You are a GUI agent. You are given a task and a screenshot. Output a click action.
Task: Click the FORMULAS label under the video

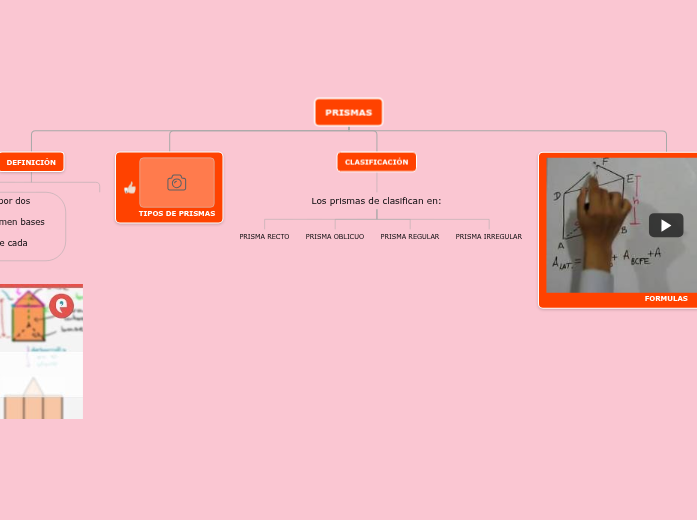(x=665, y=298)
